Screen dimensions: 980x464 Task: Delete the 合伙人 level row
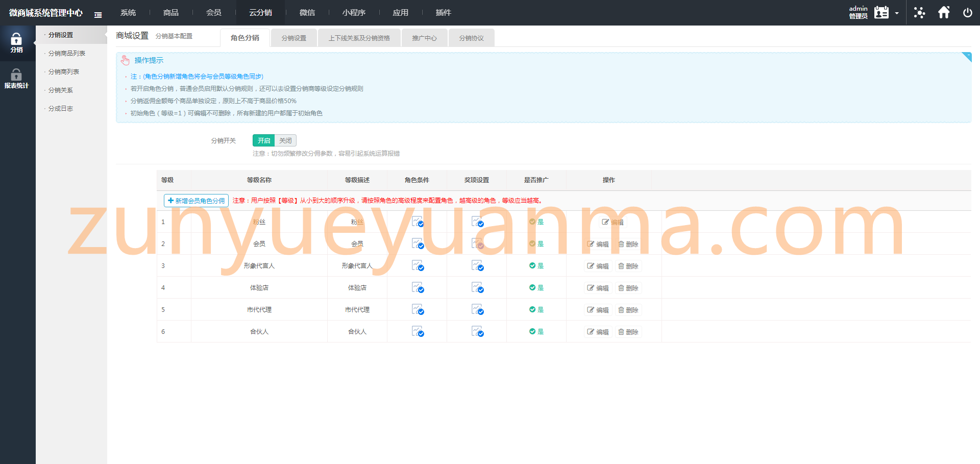[x=628, y=332]
